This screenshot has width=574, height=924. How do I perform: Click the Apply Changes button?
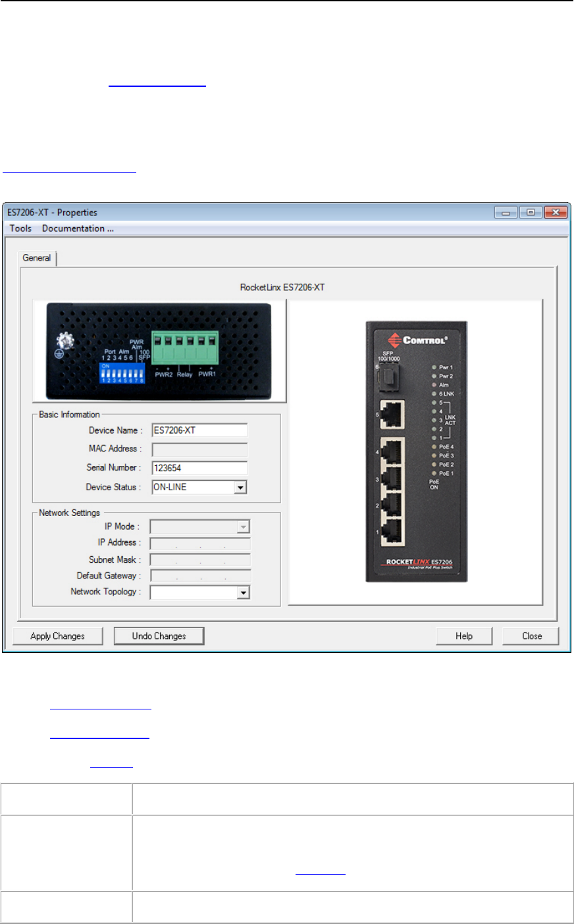pyautogui.click(x=58, y=636)
